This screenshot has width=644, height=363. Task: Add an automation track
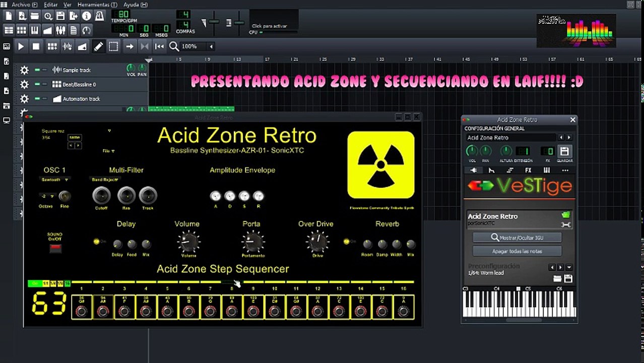coord(82,46)
